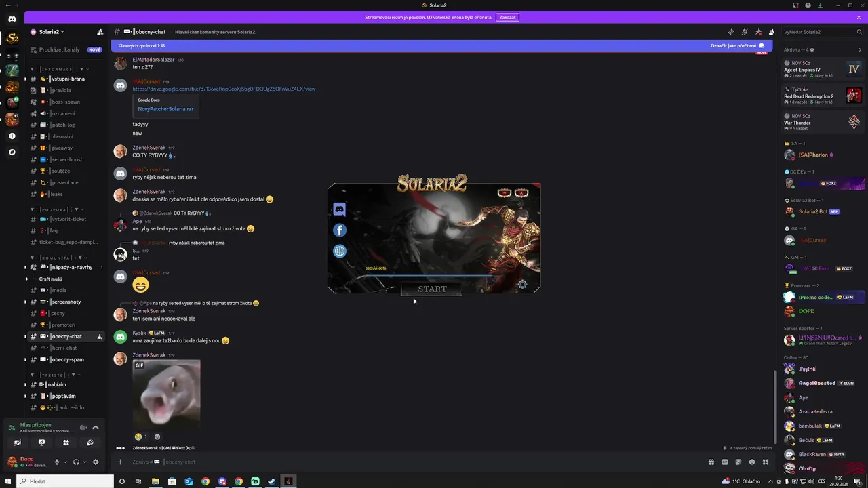Click the chat message scrollbar
The width and height of the screenshot is (868, 488).
point(776,407)
